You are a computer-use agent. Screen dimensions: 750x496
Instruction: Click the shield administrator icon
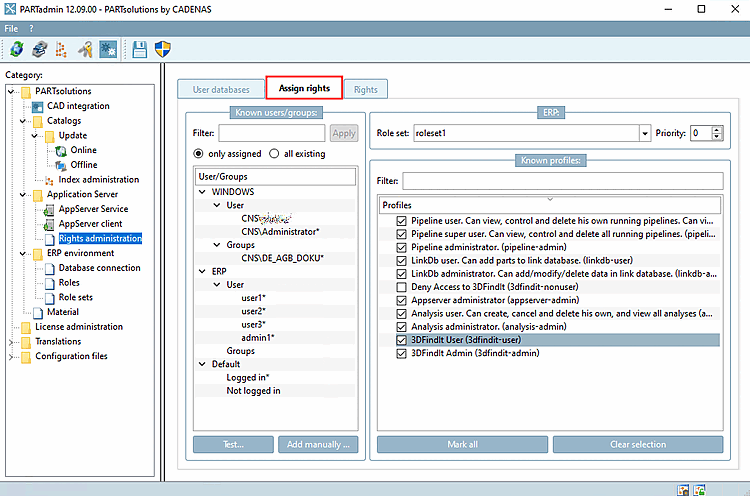(x=163, y=49)
